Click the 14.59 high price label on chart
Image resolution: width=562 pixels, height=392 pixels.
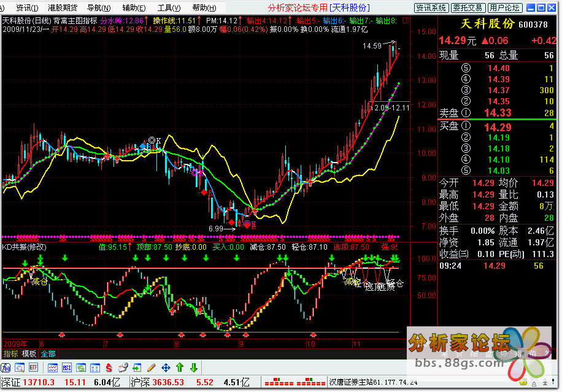pos(372,46)
